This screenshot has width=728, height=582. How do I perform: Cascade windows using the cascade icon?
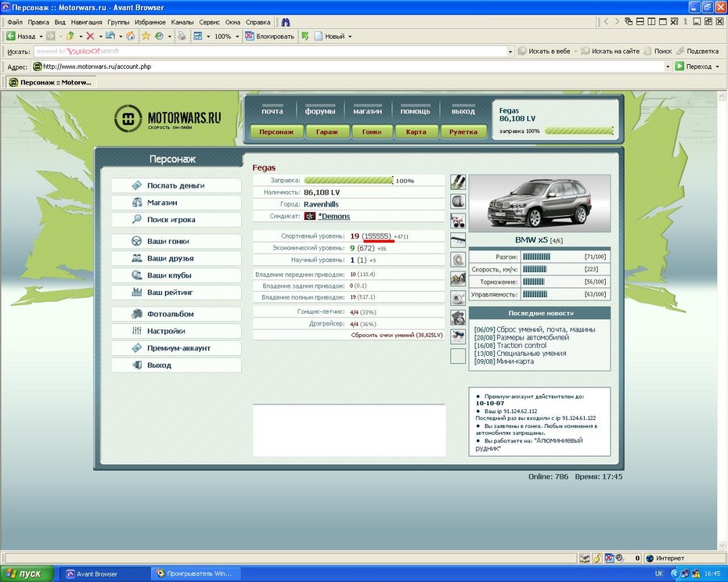pos(629,21)
